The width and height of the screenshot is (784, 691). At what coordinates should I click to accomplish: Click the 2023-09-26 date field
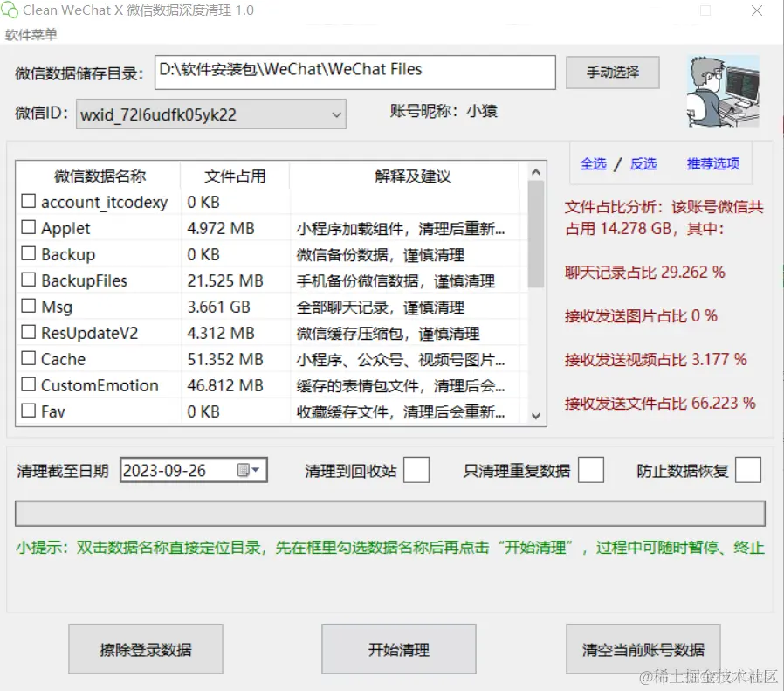[194, 470]
